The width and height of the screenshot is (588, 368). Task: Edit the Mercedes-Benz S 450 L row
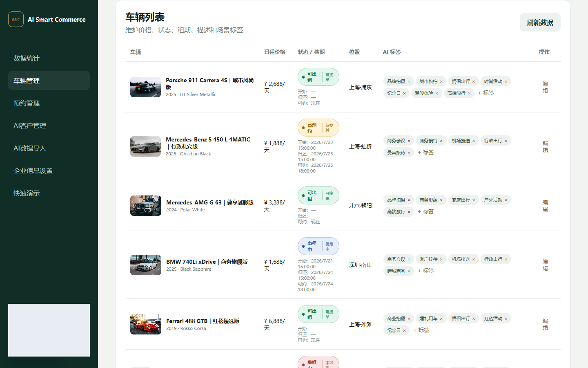tap(545, 146)
